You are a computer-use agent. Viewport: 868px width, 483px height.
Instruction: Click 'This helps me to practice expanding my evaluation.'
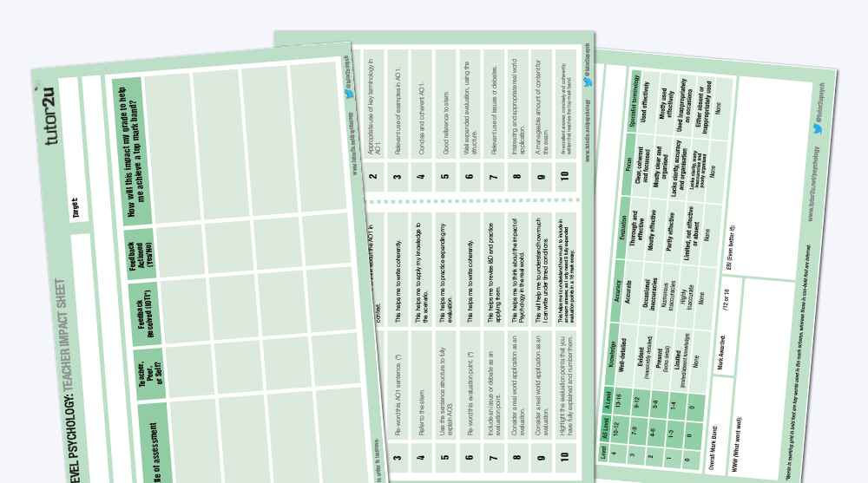pyautogui.click(x=445, y=273)
